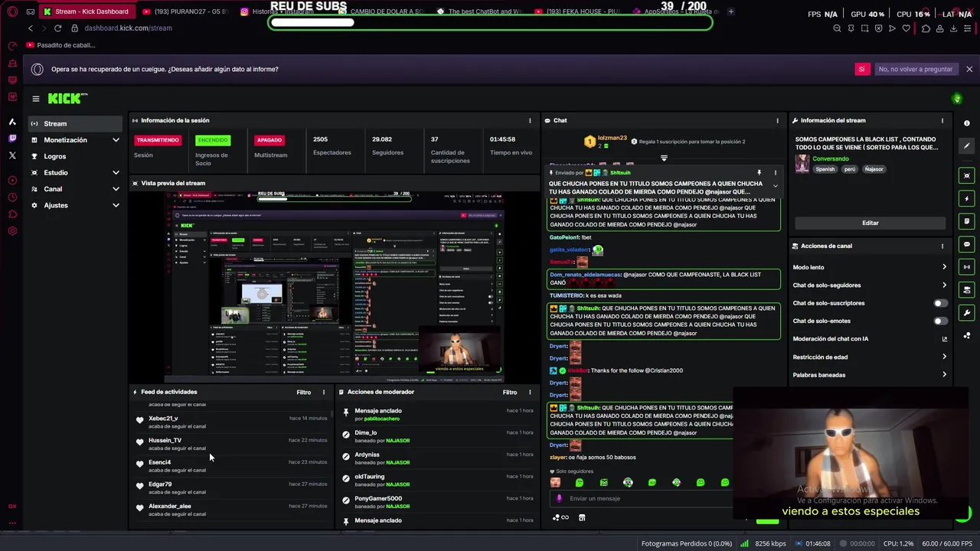The height and width of the screenshot is (551, 980).
Task: Click Sí on Opera crash report bar
Action: (x=861, y=69)
